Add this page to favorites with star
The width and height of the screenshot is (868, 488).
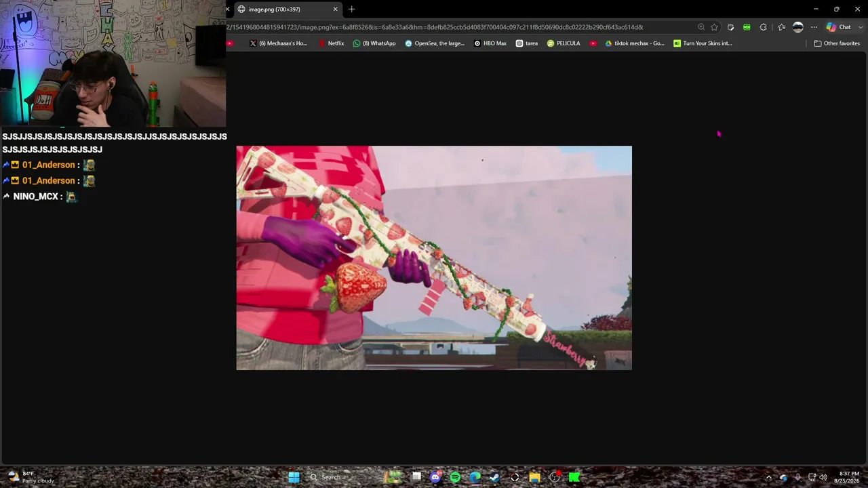pos(714,27)
